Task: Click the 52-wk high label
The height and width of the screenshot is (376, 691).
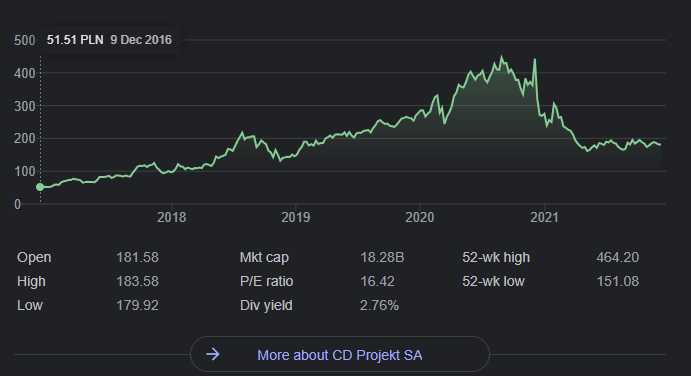Action: [x=496, y=257]
